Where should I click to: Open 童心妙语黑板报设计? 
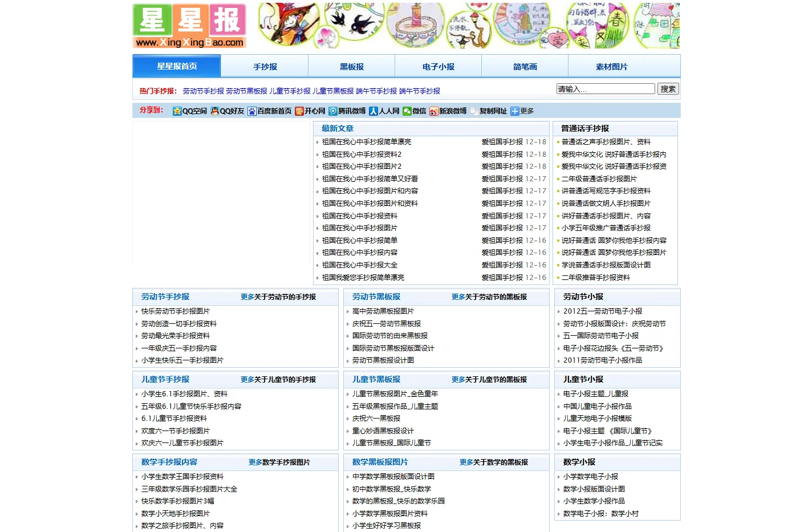383,431
